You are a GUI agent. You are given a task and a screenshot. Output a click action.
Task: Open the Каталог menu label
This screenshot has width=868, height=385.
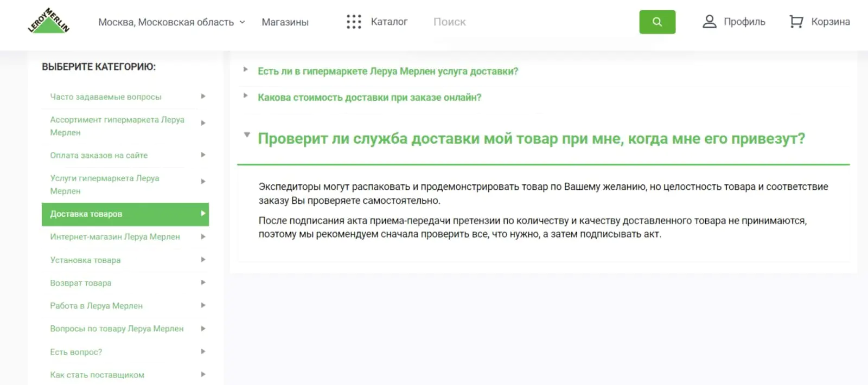click(389, 22)
